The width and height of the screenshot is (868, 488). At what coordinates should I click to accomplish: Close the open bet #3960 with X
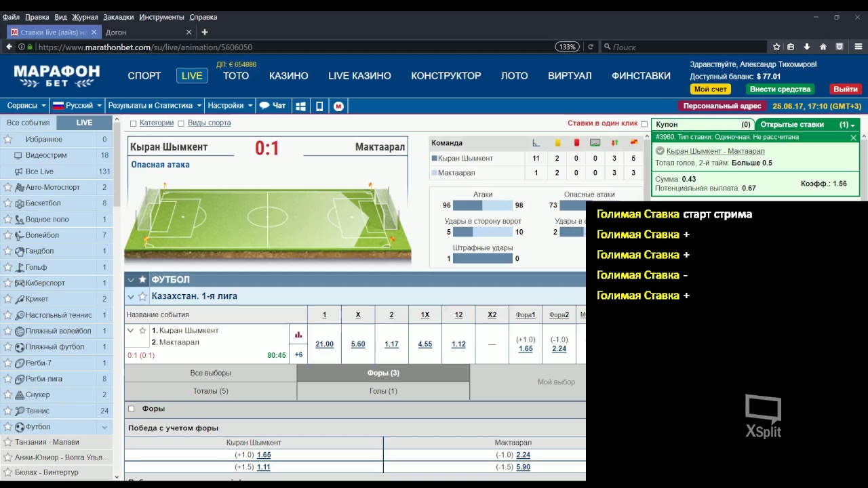point(853,138)
